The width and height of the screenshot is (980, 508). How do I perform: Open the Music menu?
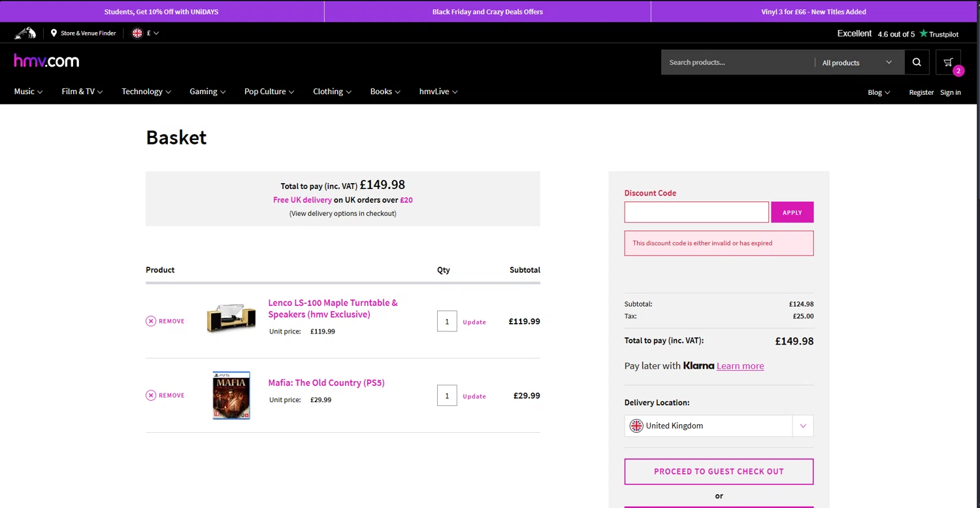[28, 92]
